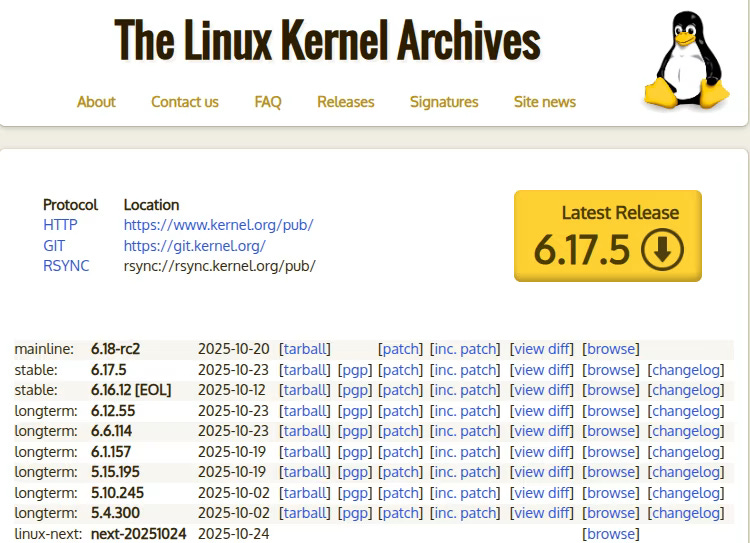The width and height of the screenshot is (750, 543).
Task: Download tarball for longterm 6.6.114
Action: click(x=305, y=431)
